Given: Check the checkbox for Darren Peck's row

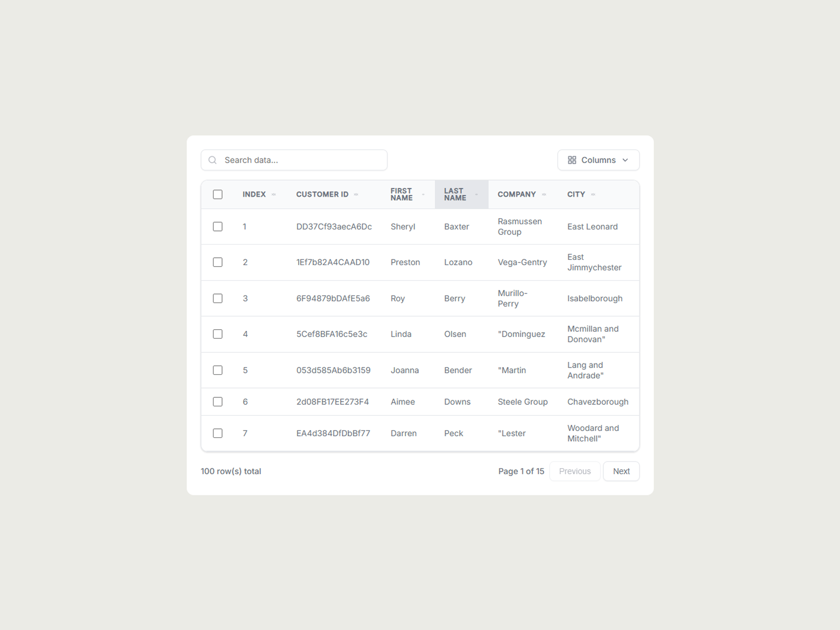Looking at the screenshot, I should pos(218,433).
